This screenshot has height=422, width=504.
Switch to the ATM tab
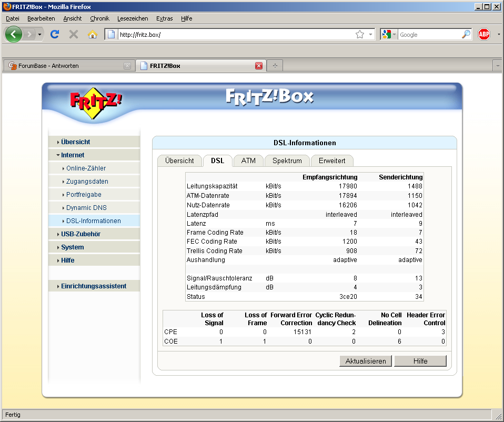pyautogui.click(x=248, y=160)
